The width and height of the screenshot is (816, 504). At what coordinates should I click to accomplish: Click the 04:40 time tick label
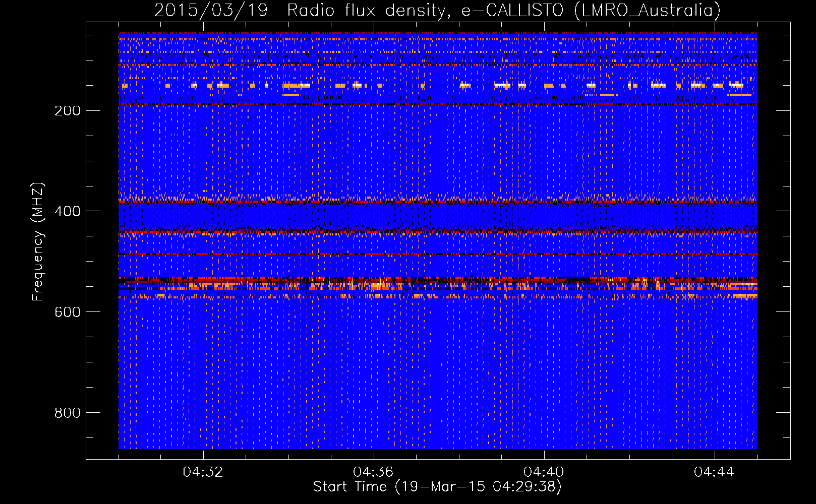pos(544,472)
